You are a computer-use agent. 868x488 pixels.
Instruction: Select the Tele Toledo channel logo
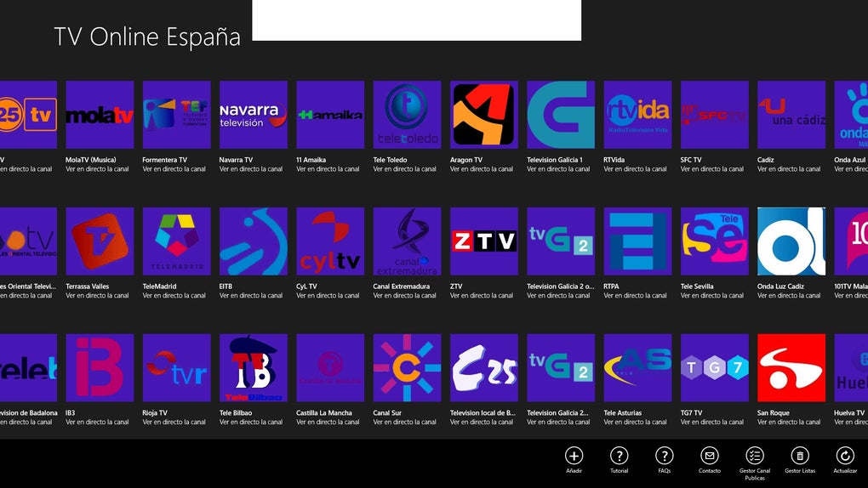408,115
